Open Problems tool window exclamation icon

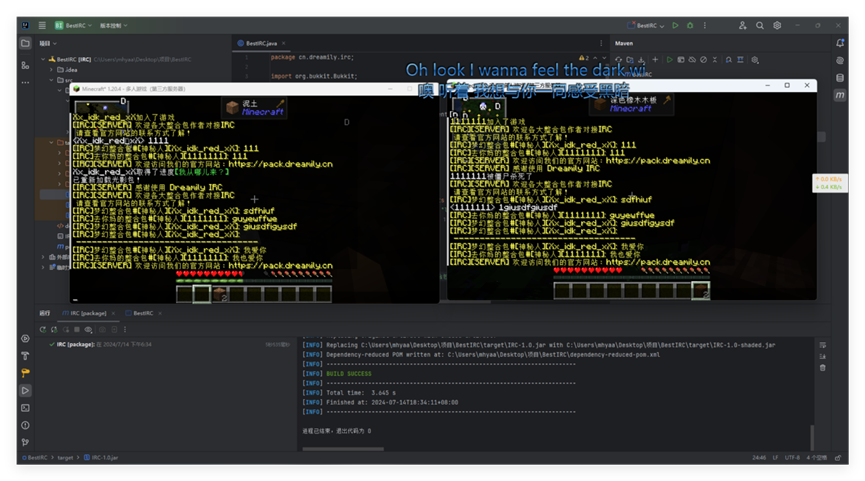[x=25, y=425]
